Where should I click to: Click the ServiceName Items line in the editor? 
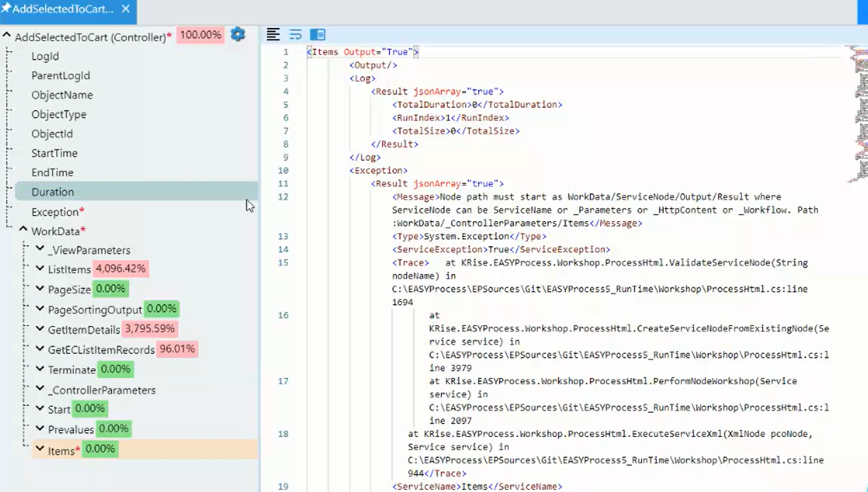coord(477,486)
